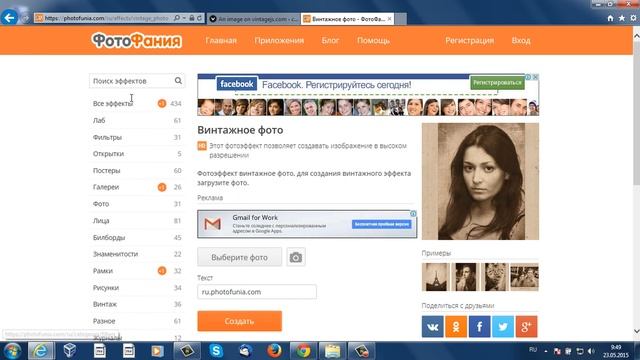This screenshot has width=640, height=360.
Task: Click RU language indicator in tray
Action: coord(533,350)
